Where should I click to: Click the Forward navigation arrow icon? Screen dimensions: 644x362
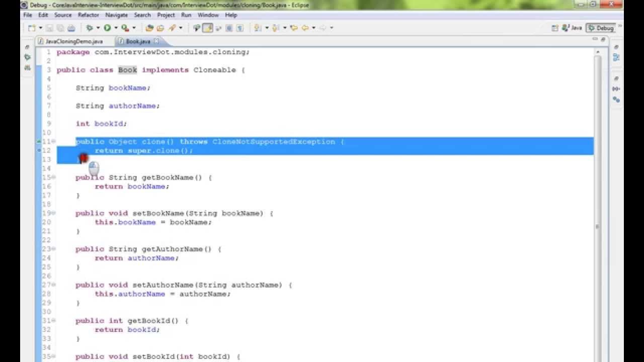(x=323, y=28)
